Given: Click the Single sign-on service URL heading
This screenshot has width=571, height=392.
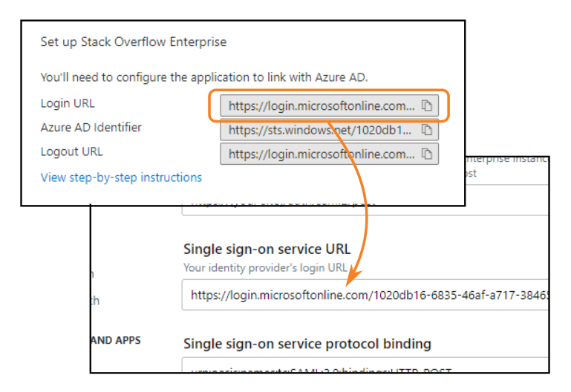Looking at the screenshot, I should (267, 249).
